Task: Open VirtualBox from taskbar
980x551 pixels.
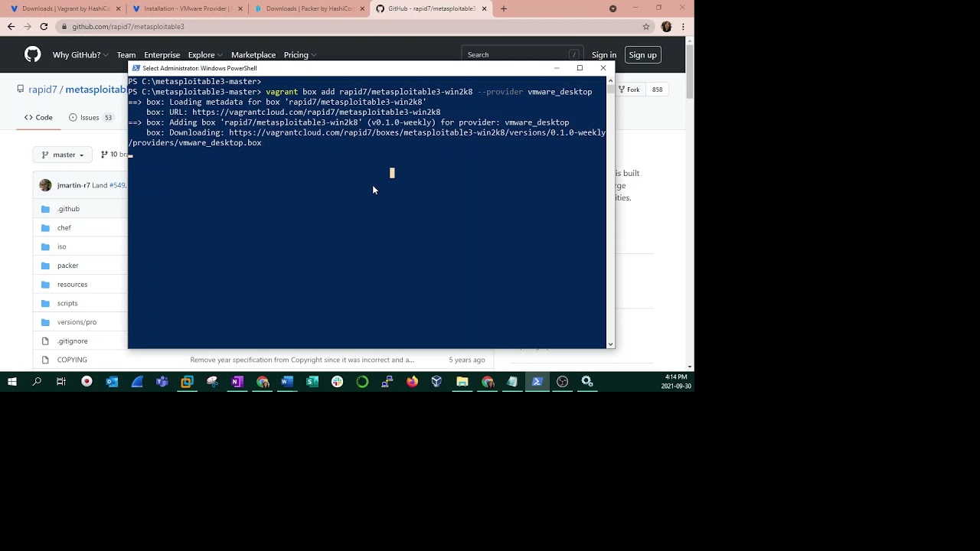Action: click(437, 381)
